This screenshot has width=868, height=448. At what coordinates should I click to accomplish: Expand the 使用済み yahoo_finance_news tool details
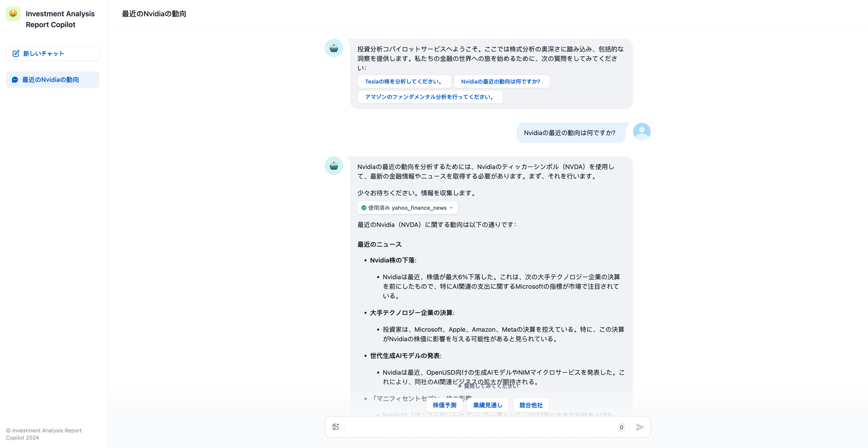coord(407,208)
